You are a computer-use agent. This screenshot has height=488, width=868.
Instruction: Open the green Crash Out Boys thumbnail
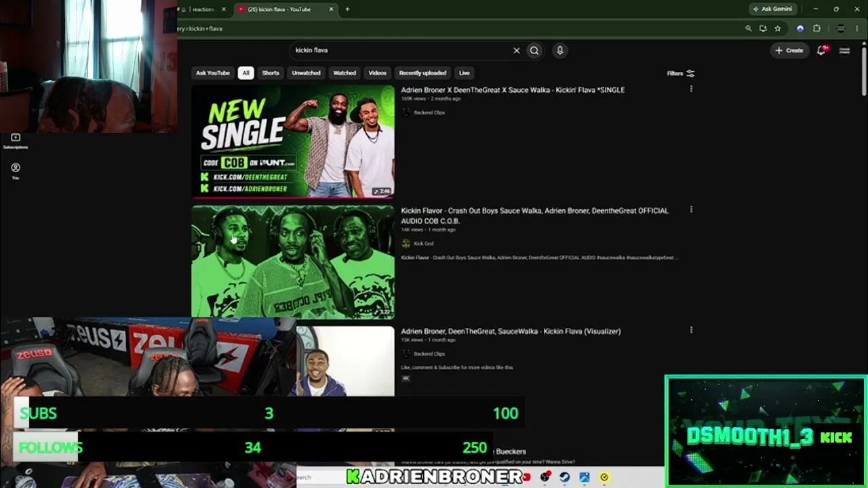click(x=293, y=262)
